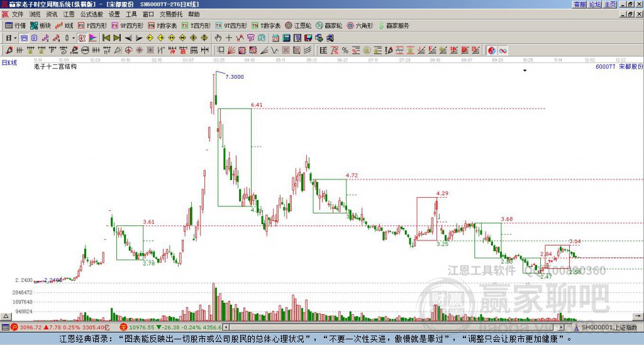The width and height of the screenshot is (644, 345).
Task: Toggle the 权 adjustment button
Action: (82, 38)
